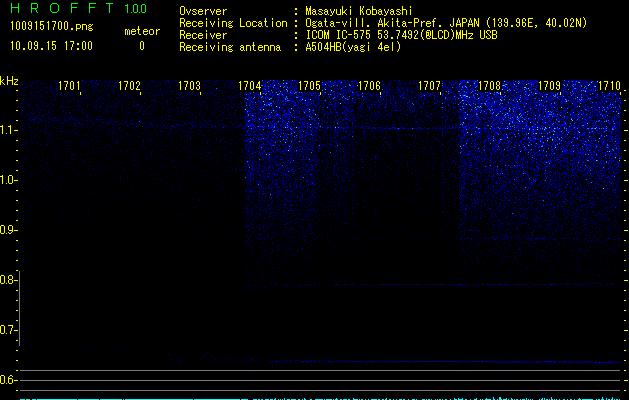Image resolution: width=629 pixels, height=400 pixels.
Task: Click the 0.7 kHz frequency axis label
Action: (8, 330)
